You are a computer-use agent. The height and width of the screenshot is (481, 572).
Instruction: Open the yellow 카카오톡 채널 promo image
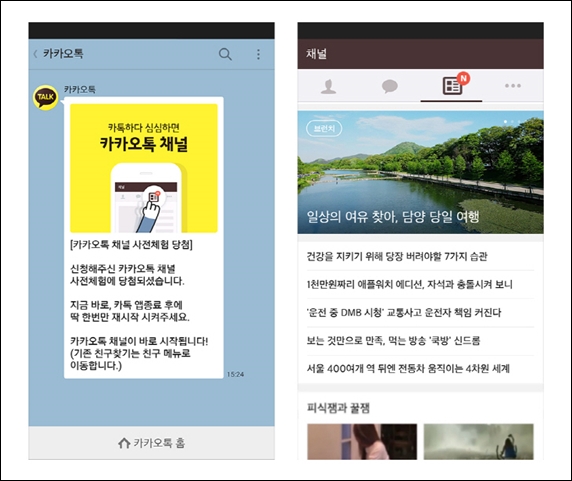(144, 168)
